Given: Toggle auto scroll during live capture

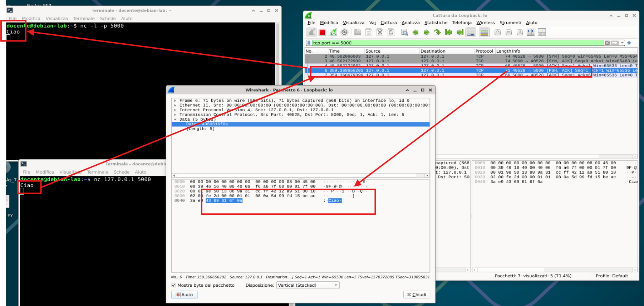Looking at the screenshot, I should [x=471, y=32].
